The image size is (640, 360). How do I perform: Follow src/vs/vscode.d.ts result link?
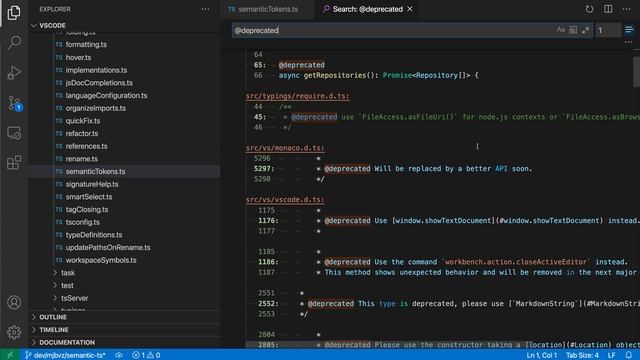coord(285,200)
